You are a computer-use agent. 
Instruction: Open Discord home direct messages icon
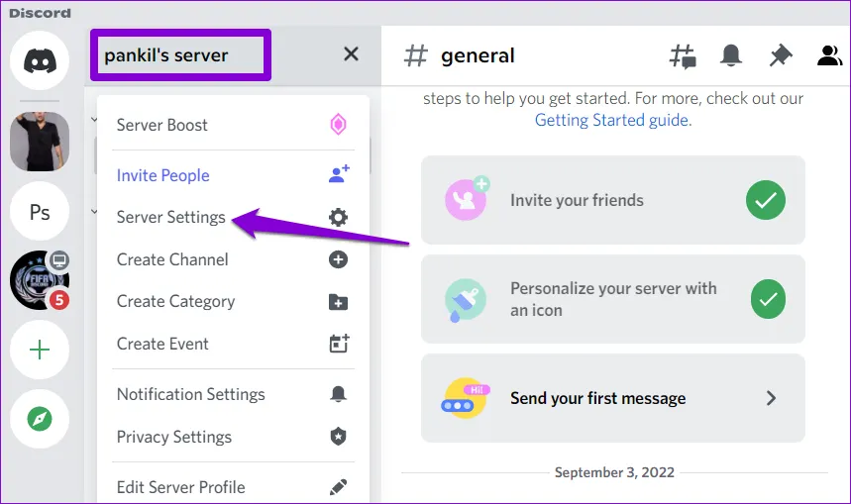coord(40,60)
